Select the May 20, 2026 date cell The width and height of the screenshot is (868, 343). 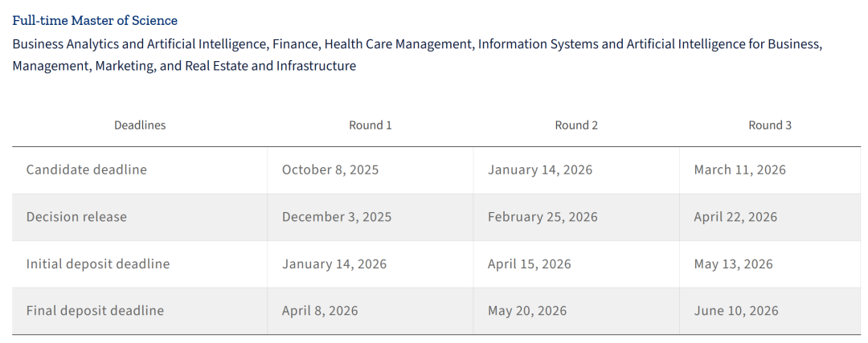coord(527,311)
